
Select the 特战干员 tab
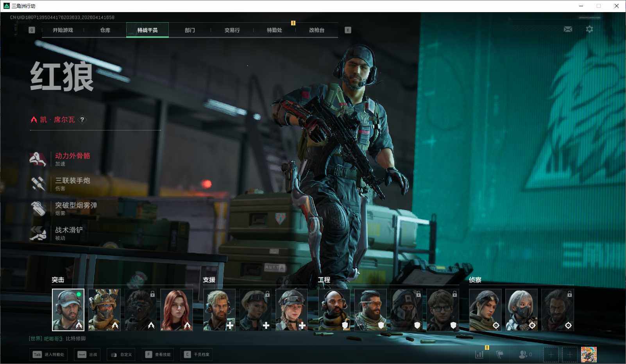(x=147, y=30)
